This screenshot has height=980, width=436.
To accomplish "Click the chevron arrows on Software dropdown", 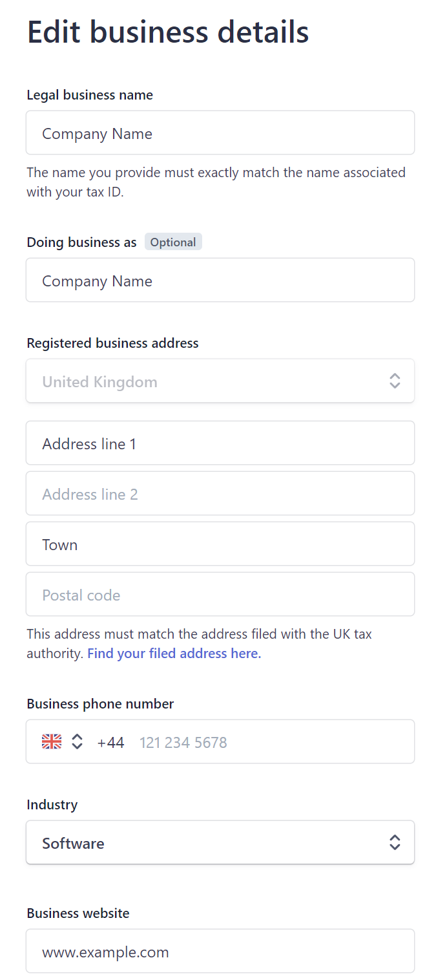I will tap(395, 842).
